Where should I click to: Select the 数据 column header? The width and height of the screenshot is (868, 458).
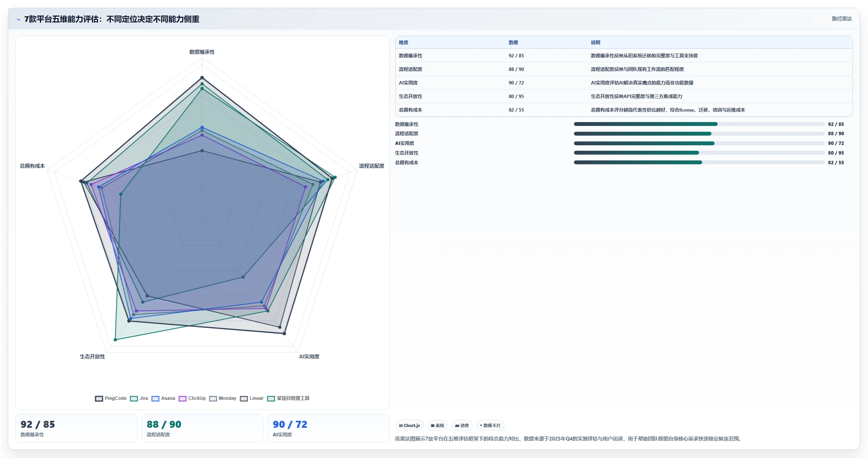point(513,43)
